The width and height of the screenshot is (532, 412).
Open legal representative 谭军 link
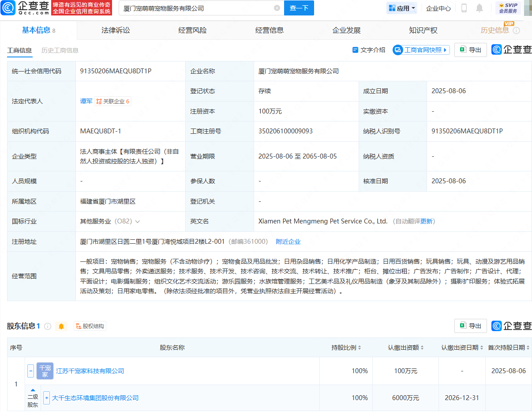(86, 101)
